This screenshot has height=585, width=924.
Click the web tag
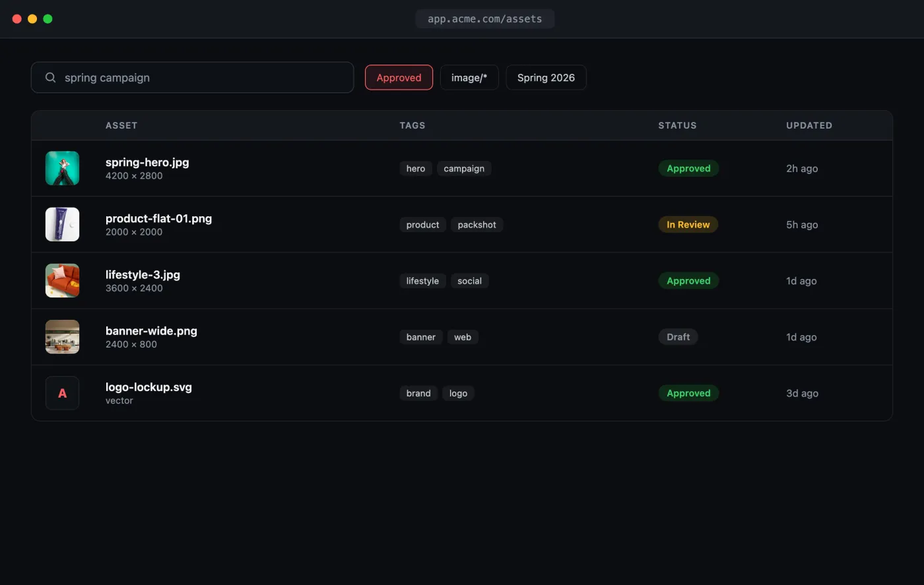[463, 337]
